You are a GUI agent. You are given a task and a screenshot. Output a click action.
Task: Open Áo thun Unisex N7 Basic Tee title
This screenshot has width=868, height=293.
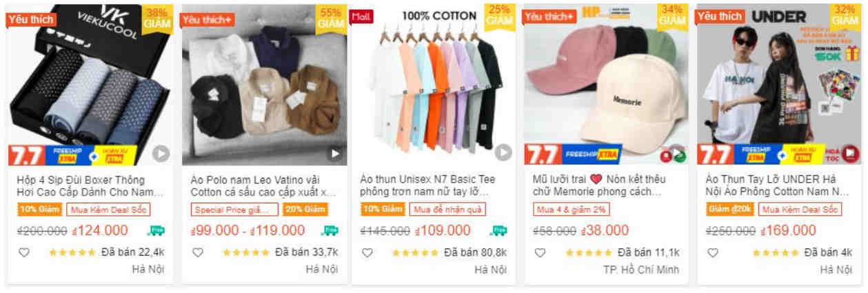(431, 185)
